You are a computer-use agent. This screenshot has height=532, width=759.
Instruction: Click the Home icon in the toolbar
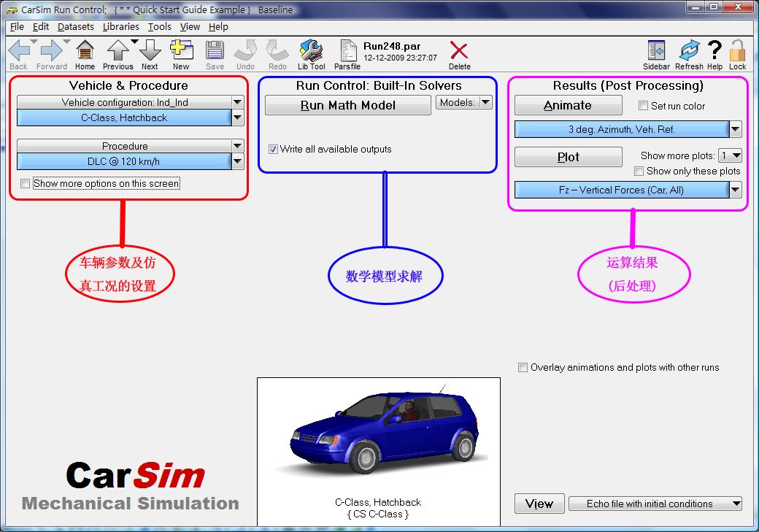(85, 49)
